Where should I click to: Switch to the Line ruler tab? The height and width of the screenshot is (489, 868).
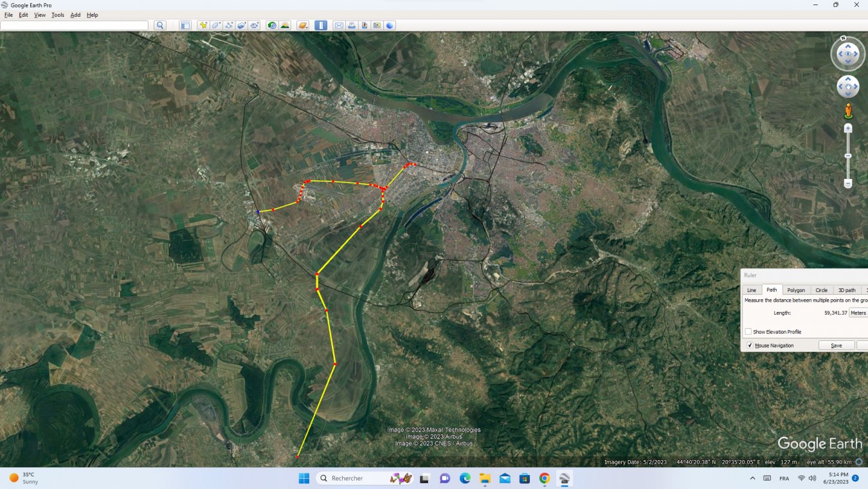pyautogui.click(x=751, y=290)
